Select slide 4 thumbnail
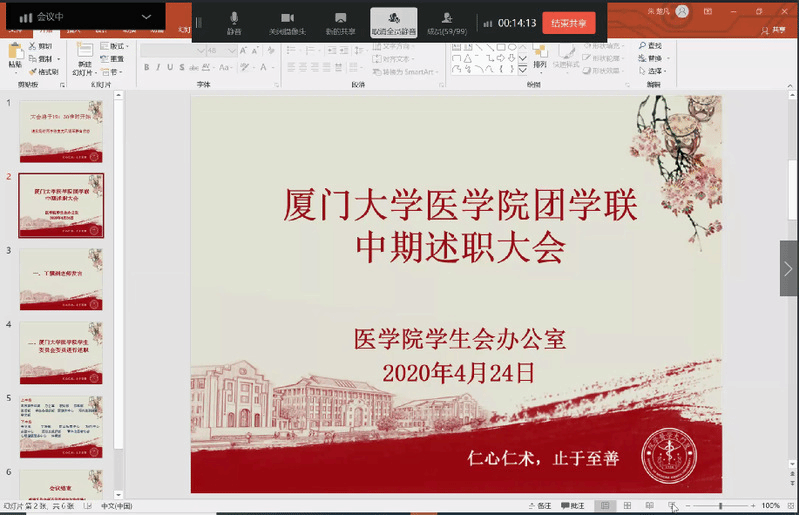Screen dimensions: 799x515 (61, 352)
